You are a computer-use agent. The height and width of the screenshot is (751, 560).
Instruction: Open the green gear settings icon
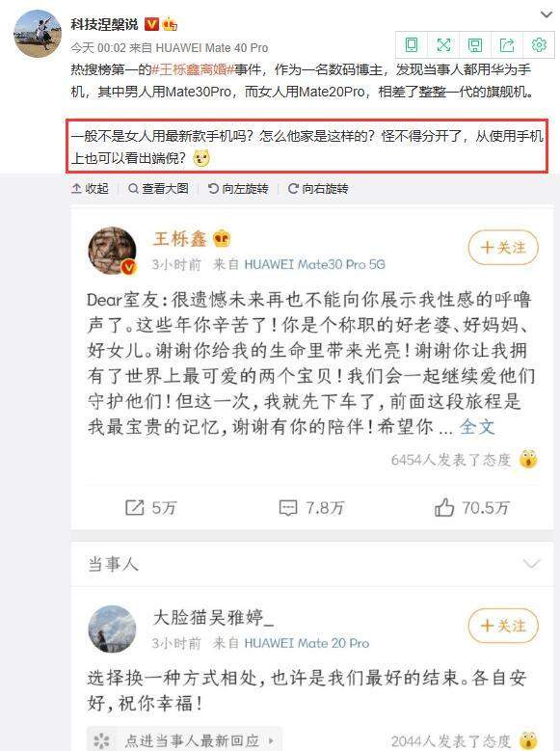point(539,45)
